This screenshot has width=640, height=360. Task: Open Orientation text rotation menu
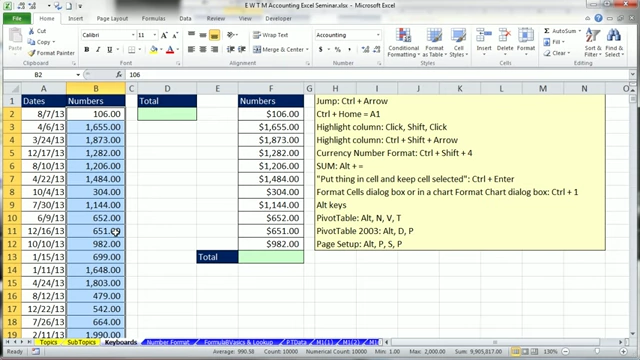[x=232, y=35]
